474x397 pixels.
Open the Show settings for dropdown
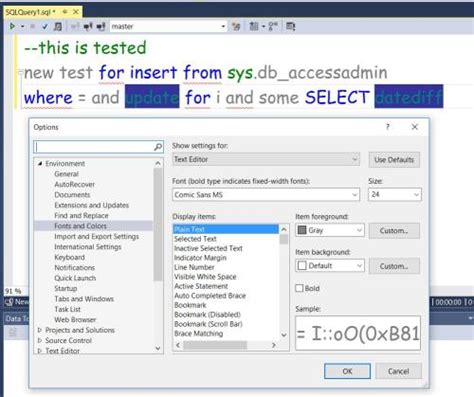266,159
